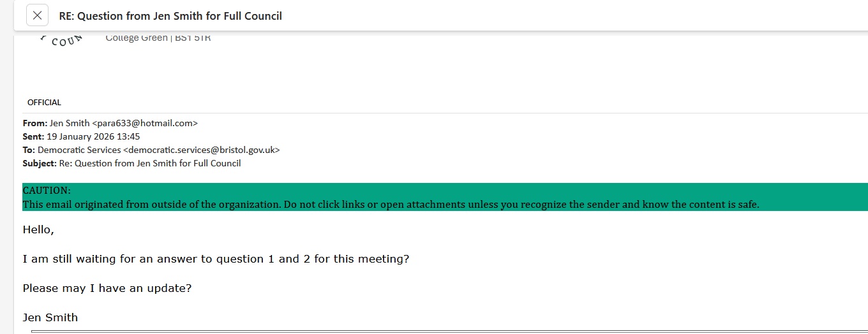Click the "College Green | BS1 5TR" address
The height and width of the screenshot is (334, 868).
[158, 38]
